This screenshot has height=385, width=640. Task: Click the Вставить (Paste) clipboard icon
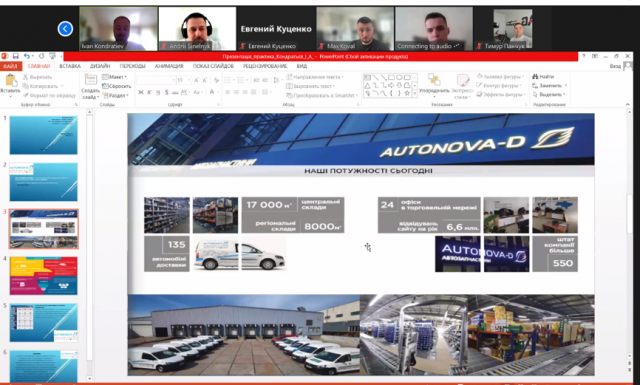(10, 81)
